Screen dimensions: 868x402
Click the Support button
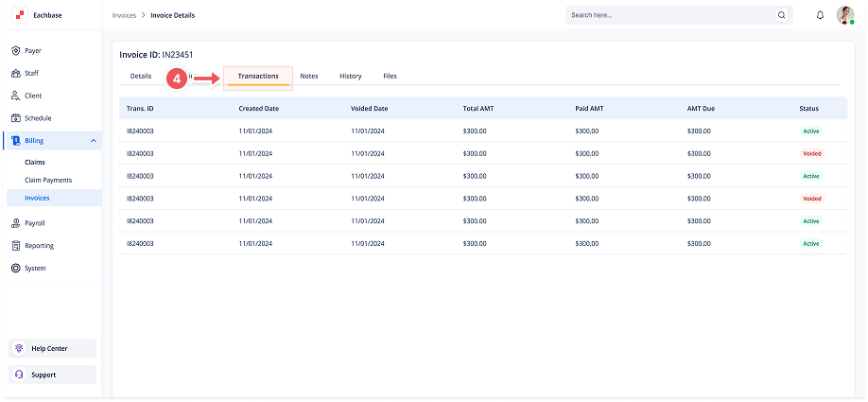click(x=53, y=375)
